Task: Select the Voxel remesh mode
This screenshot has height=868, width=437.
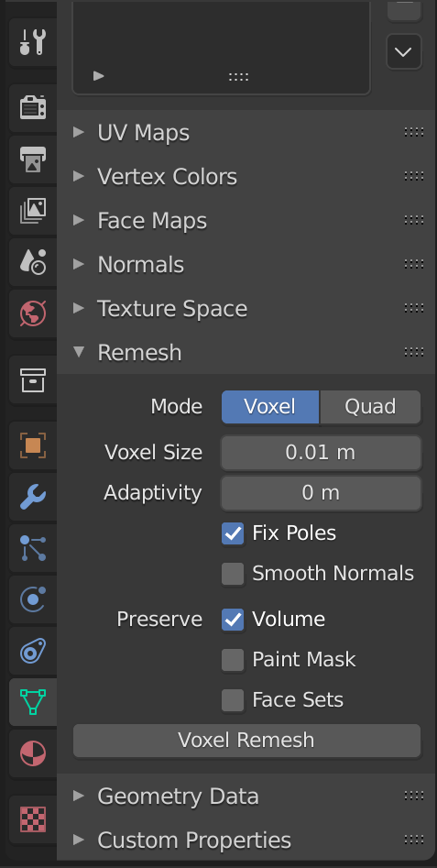Action: coord(270,407)
